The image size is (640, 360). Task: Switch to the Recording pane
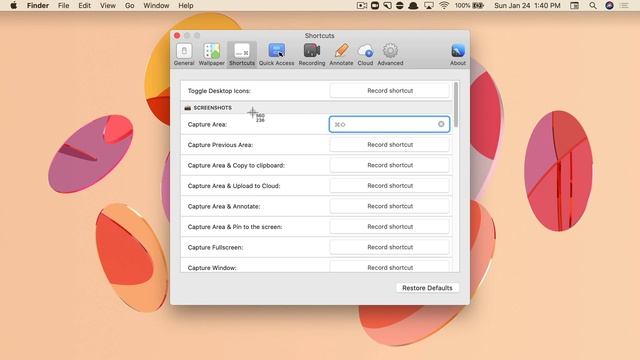click(312, 54)
